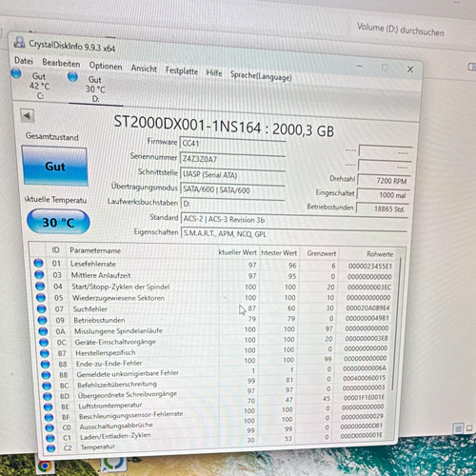Select the Suchfehler parameter name
This screenshot has height=476, width=476.
coord(90,309)
